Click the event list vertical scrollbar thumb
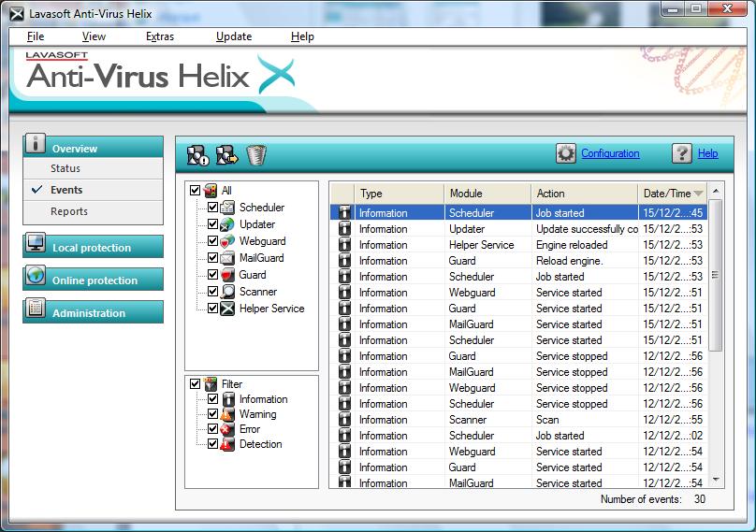756x532 pixels. 716,276
